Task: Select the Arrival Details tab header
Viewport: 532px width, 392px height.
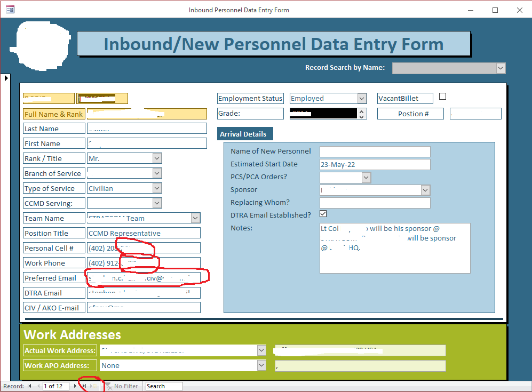Action: tap(244, 134)
